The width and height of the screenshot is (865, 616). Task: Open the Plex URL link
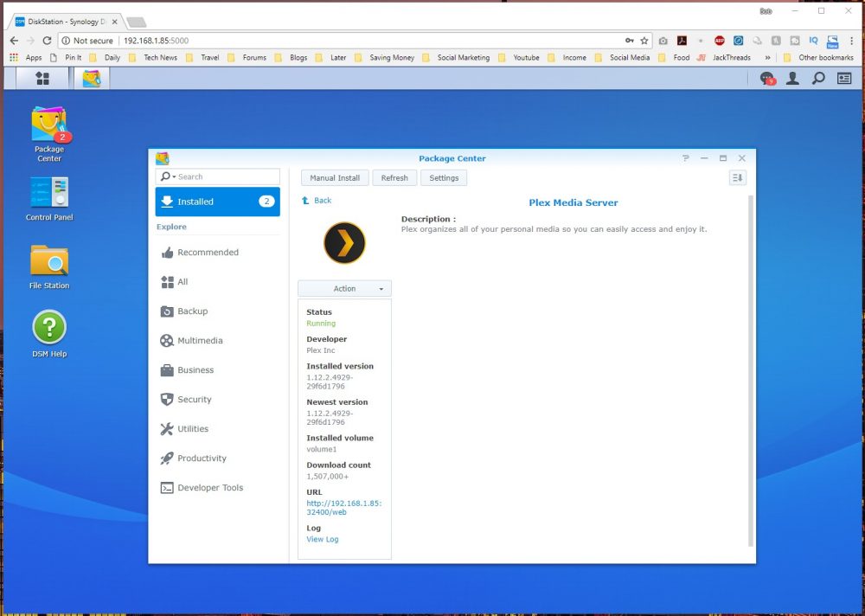coord(343,508)
